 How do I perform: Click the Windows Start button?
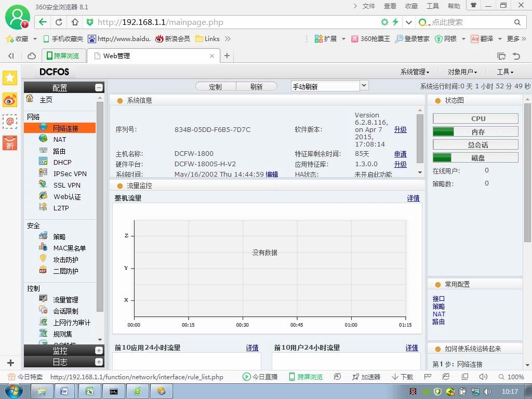click(14, 391)
